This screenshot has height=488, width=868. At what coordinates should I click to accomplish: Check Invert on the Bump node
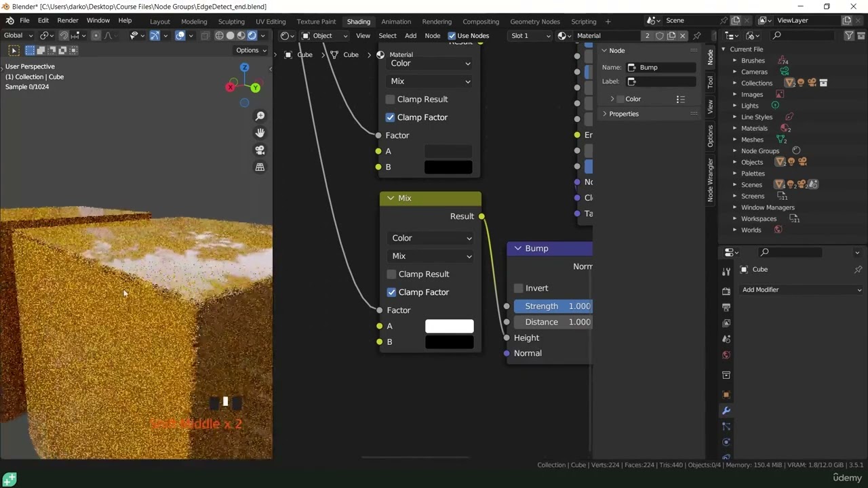click(x=519, y=288)
